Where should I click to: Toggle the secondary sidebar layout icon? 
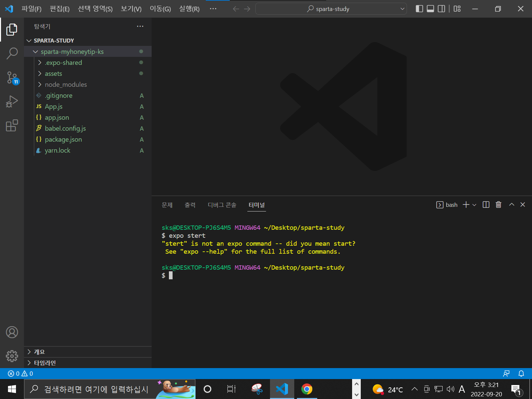click(441, 9)
